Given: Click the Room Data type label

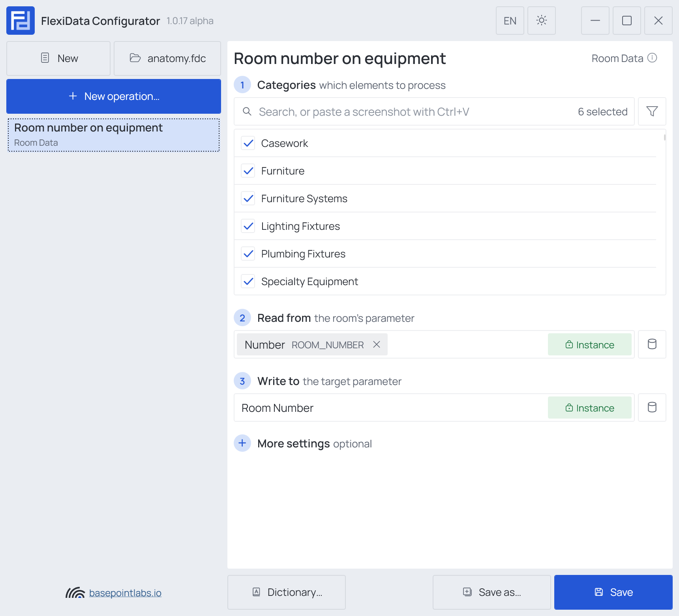Looking at the screenshot, I should [617, 58].
